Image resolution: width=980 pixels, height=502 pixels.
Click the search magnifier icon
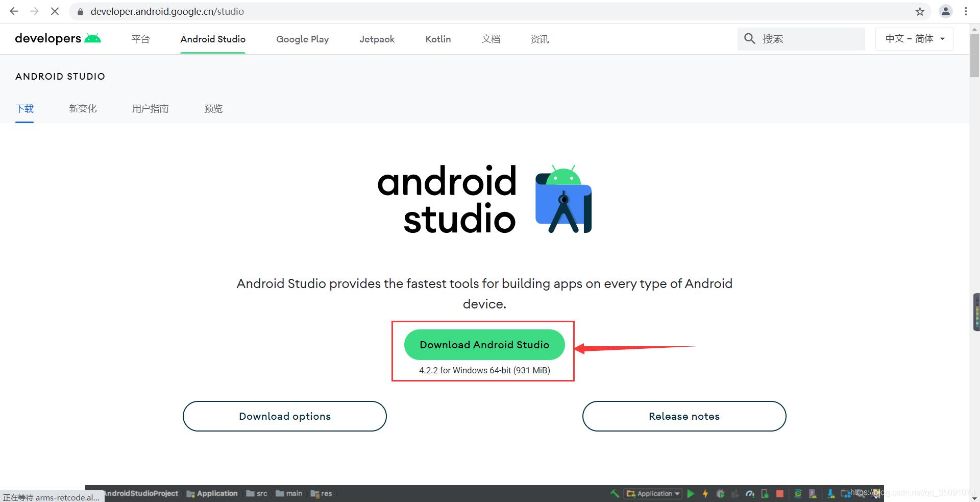point(749,39)
